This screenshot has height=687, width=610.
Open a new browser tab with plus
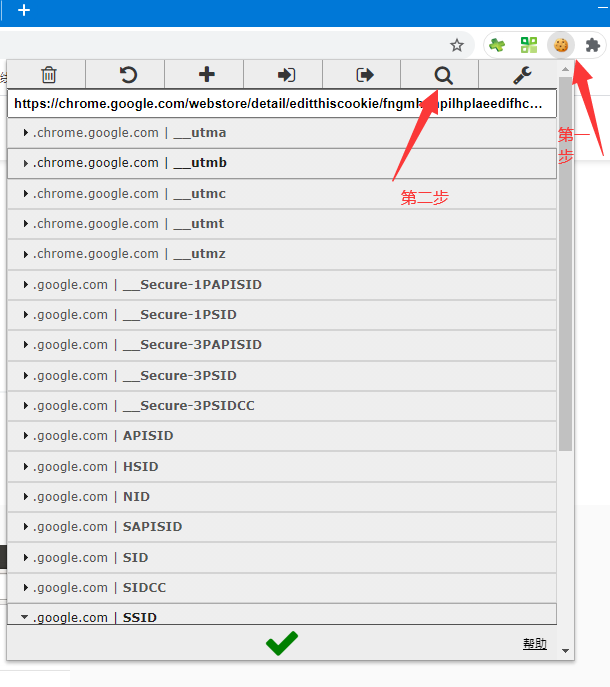click(x=24, y=10)
